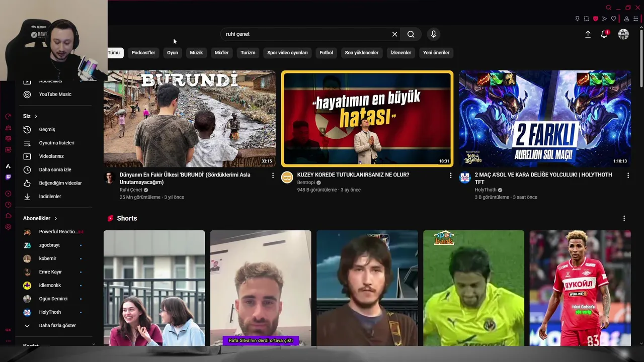Open the red ad blocker shield
Viewport: 644px width, 362px height.
(x=595, y=19)
